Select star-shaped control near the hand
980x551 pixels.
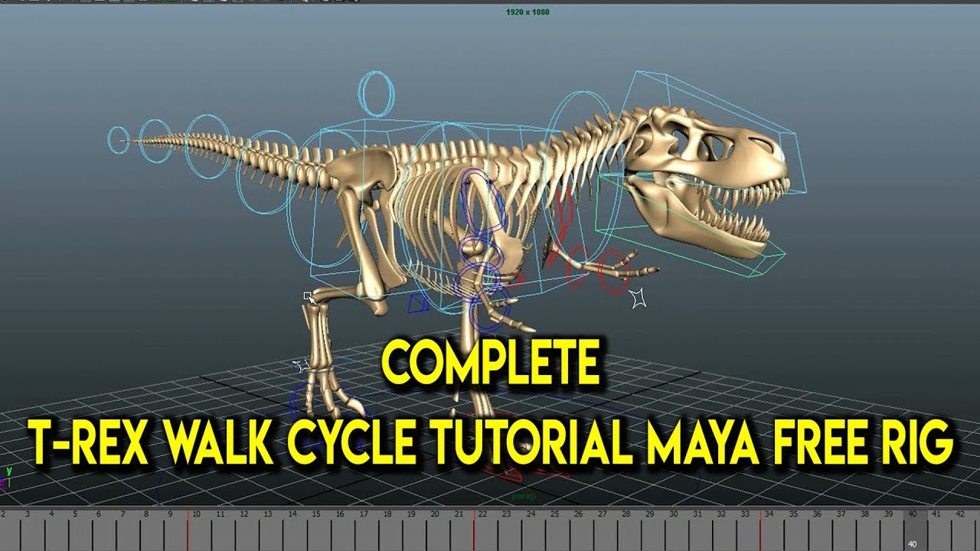[639, 298]
